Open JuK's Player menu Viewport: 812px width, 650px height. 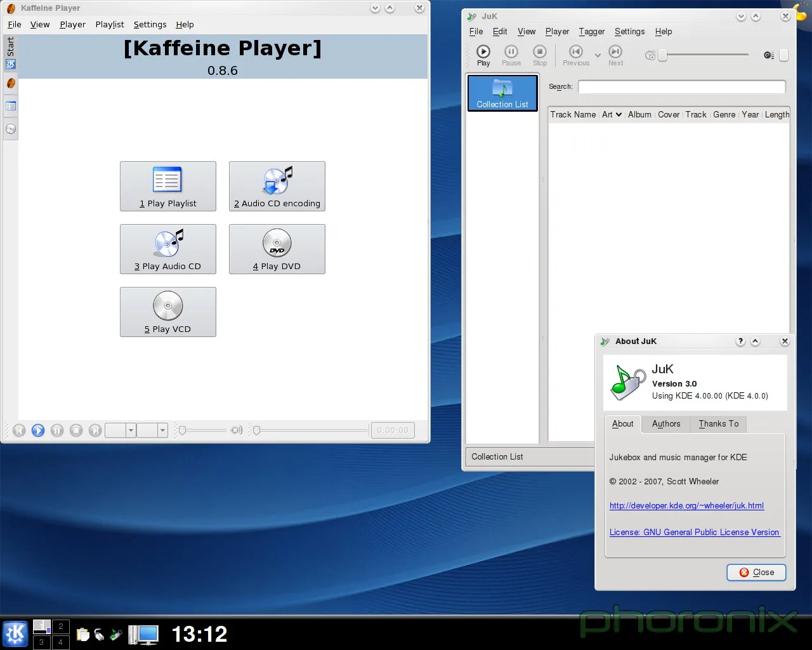(x=558, y=31)
